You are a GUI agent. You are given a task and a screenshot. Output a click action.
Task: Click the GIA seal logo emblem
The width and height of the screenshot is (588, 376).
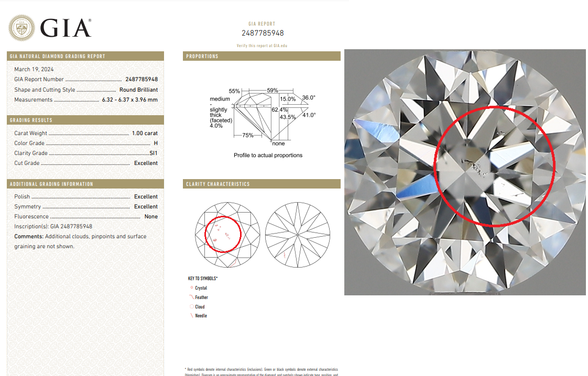[x=22, y=28]
